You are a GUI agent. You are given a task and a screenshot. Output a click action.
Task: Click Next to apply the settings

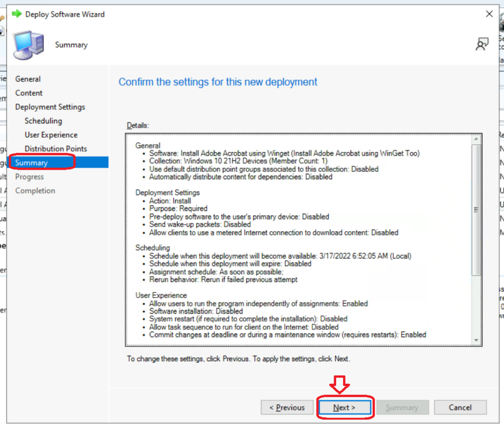pyautogui.click(x=345, y=407)
